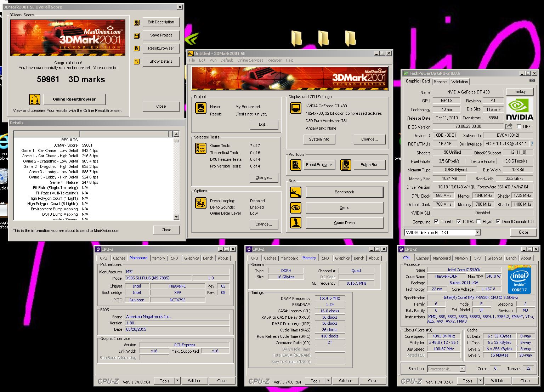Toggle the OpenCL checkbox
Viewport: 544px width, 392px height.
436,222
